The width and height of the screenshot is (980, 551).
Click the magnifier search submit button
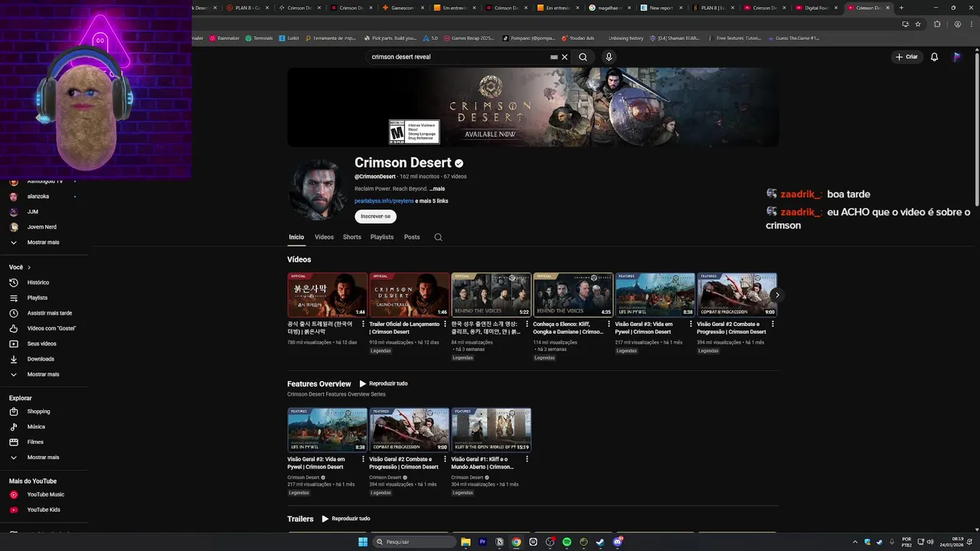583,57
